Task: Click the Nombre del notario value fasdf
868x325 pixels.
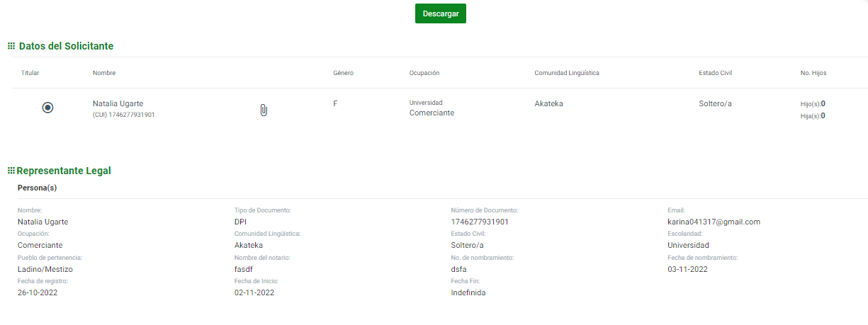Action: coord(244,269)
